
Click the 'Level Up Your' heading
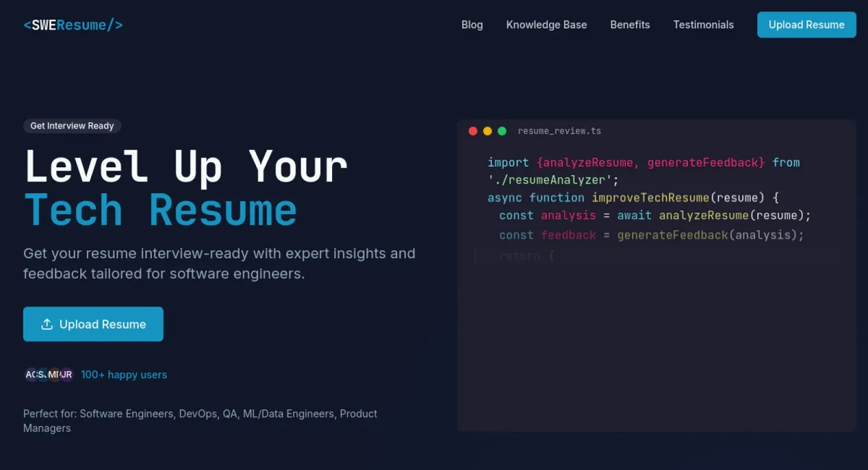(x=186, y=167)
